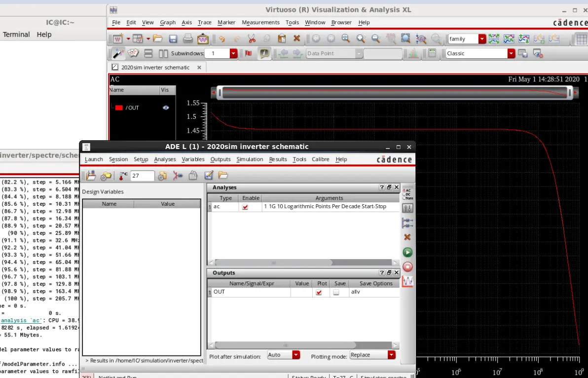Open the family dropdown
This screenshot has height=378, width=588.
point(482,38)
